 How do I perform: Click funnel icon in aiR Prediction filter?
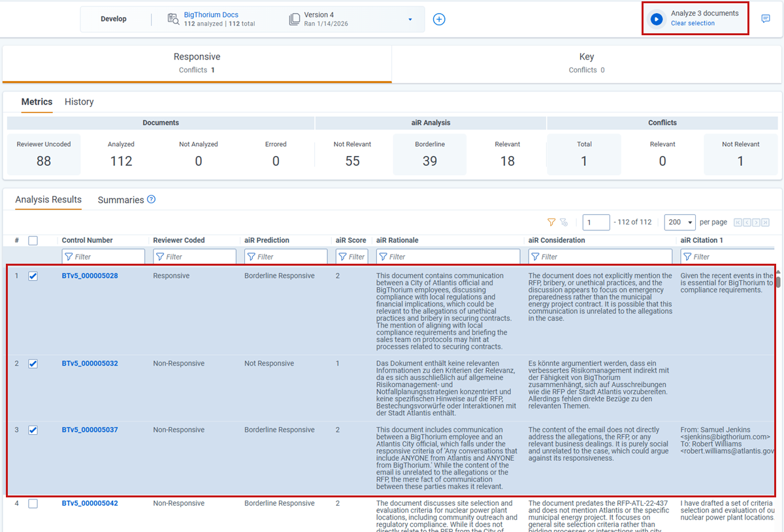tap(251, 257)
